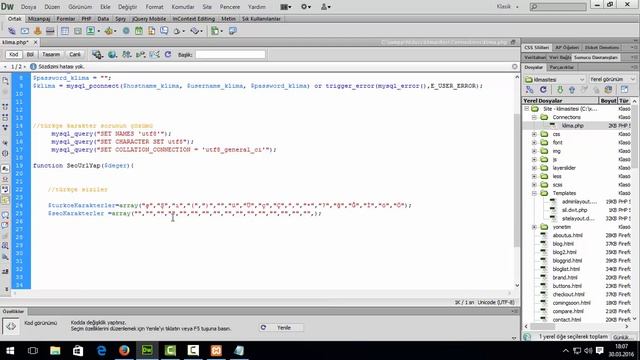Click the search field in the title bar
The height and width of the screenshot is (360, 640).
click(558, 7)
